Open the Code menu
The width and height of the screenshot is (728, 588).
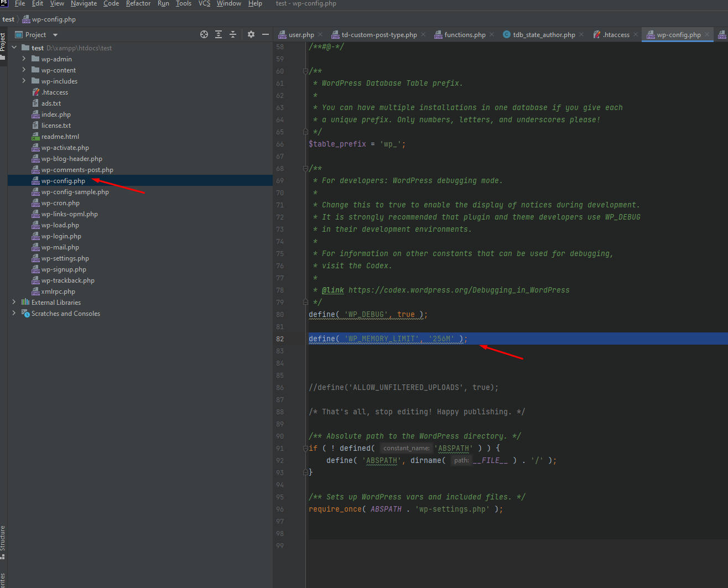111,3
